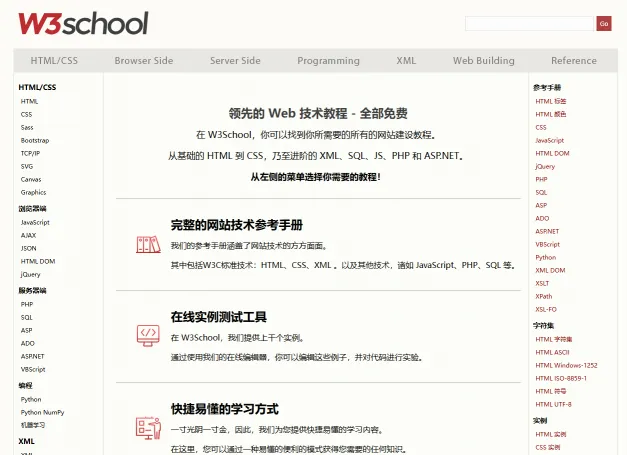Open SVG tutorial link

coord(26,166)
